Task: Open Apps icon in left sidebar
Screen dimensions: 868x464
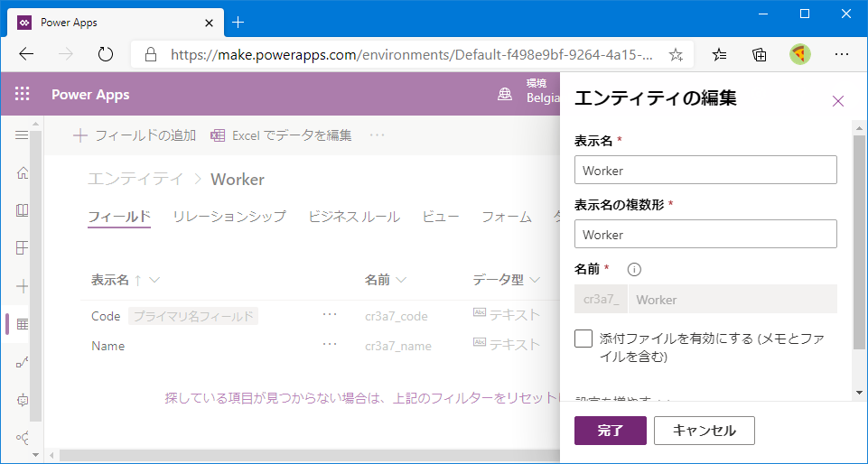Action: pos(23,247)
